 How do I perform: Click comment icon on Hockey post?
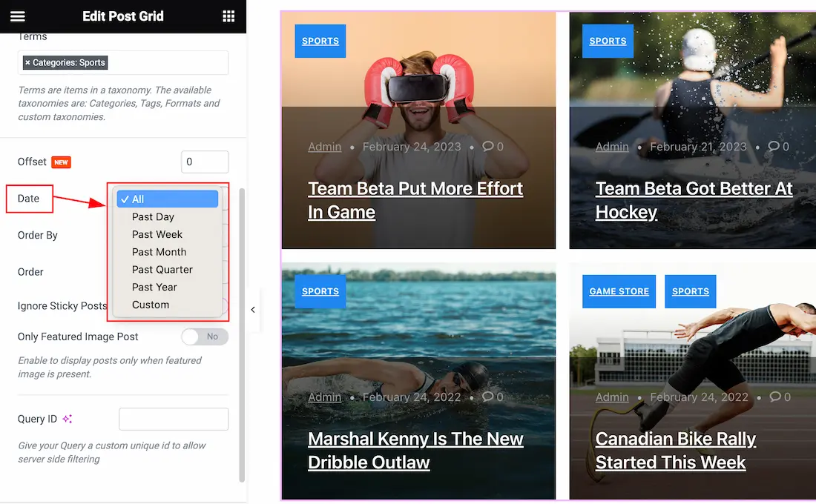coord(774,146)
